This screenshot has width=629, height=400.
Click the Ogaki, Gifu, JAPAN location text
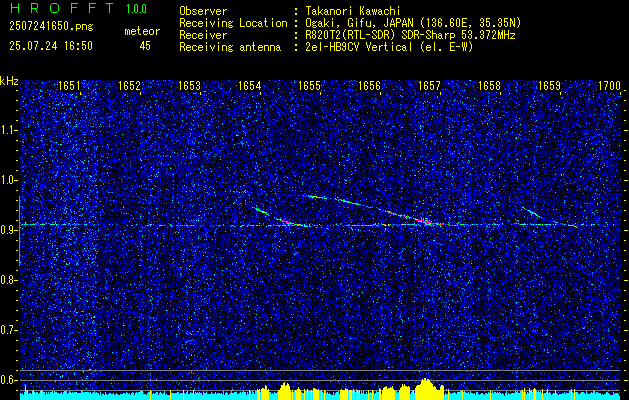[x=413, y=23]
